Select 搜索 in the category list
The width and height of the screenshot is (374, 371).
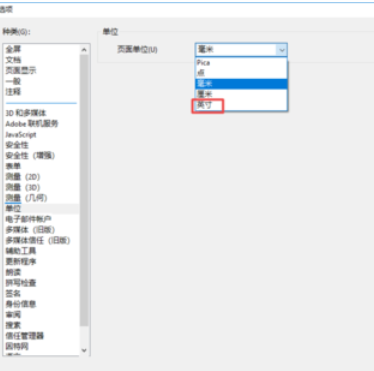13,325
